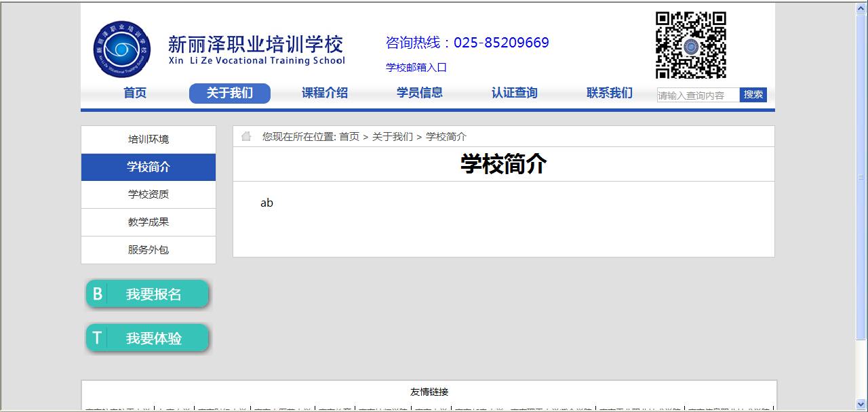Open the 联系我们 navigation item
The image size is (868, 412).
click(x=610, y=94)
